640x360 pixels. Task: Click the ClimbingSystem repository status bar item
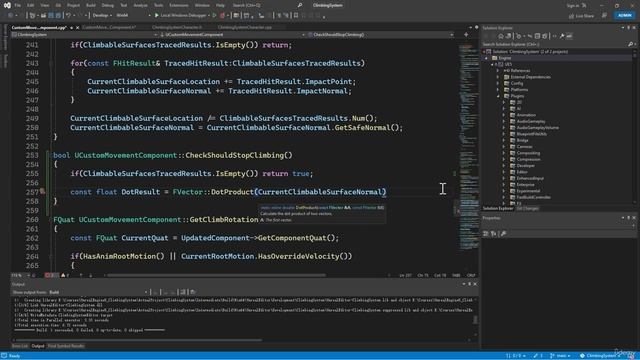tap(600, 356)
